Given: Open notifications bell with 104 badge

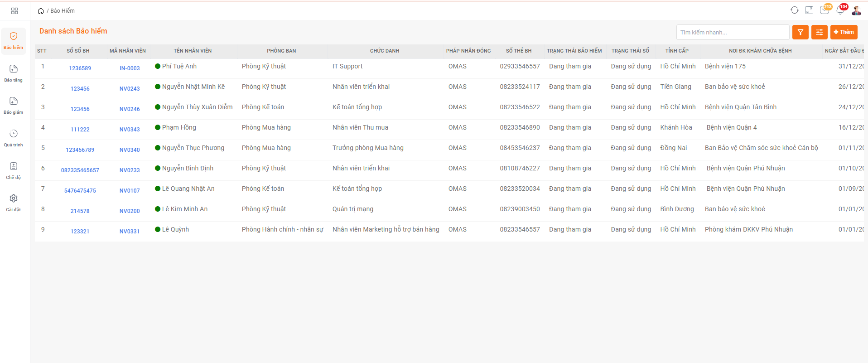Looking at the screenshot, I should [840, 10].
